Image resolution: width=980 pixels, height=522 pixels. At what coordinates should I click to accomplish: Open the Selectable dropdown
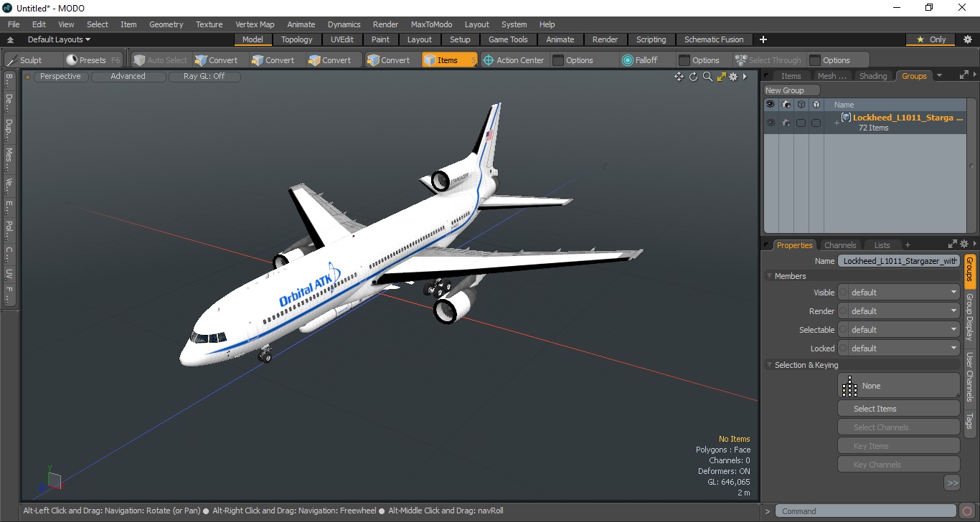(x=899, y=330)
